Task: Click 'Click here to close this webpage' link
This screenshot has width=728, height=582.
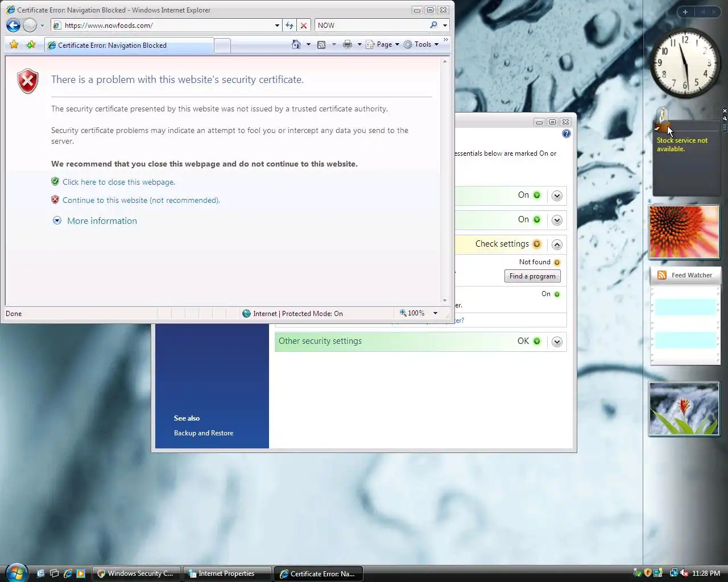Action: point(118,182)
